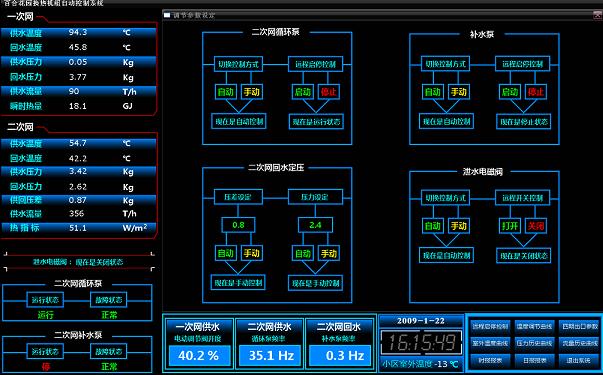The height and width of the screenshot is (375, 603).
Task: Open the 远程启停控制 page
Action: coord(490,327)
